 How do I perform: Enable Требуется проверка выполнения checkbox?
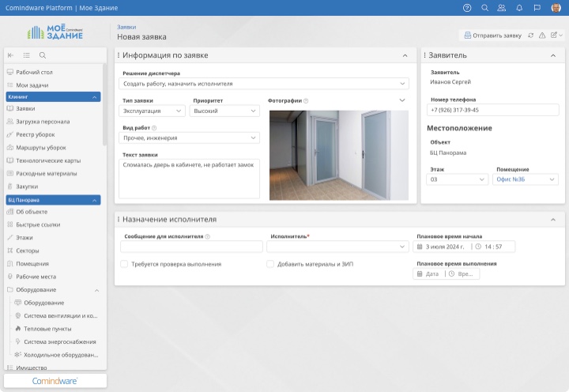124,264
